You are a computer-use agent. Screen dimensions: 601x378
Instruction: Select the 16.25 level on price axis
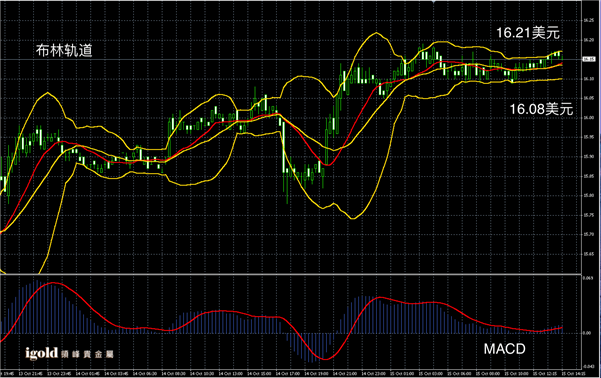coord(588,20)
